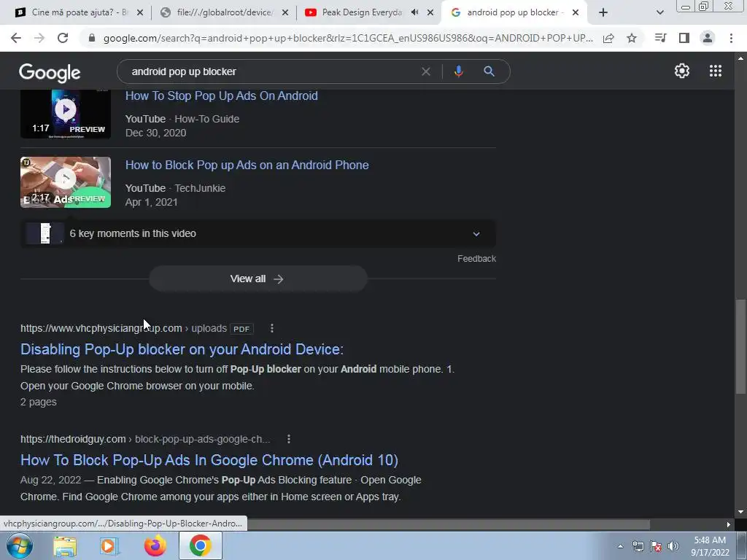Click the key moments small thumbnail
747x560 pixels.
pyautogui.click(x=44, y=233)
